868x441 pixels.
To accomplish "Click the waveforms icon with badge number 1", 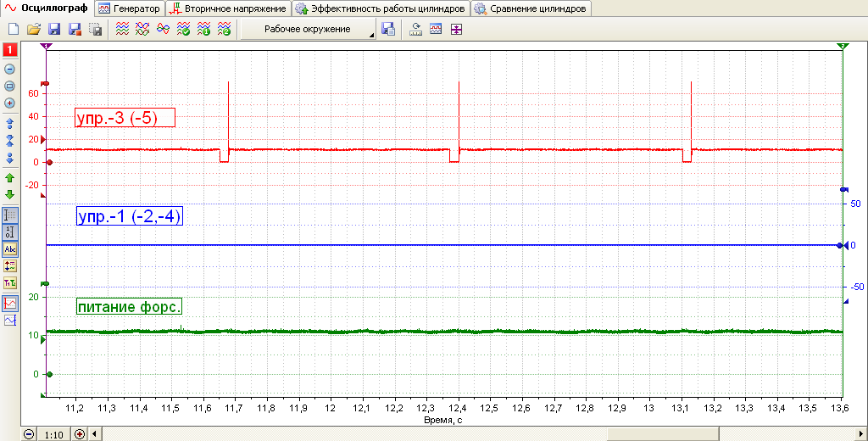I will click(x=203, y=30).
